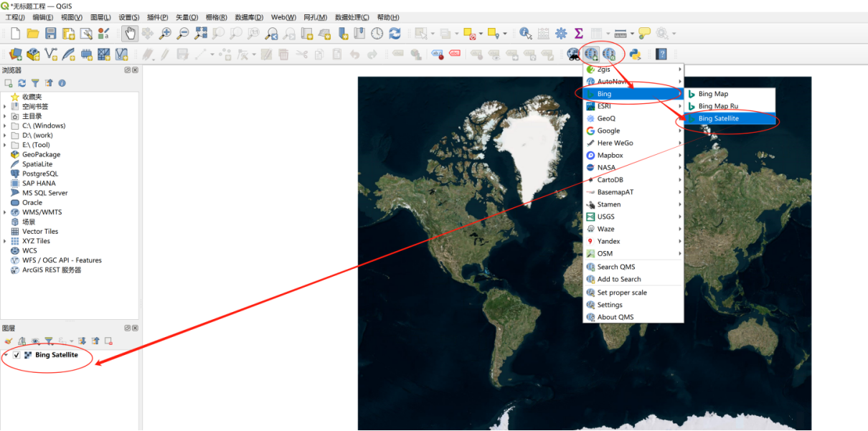Screen dimensions: 868x431
Task: Refresh the map canvas
Action: tap(395, 33)
